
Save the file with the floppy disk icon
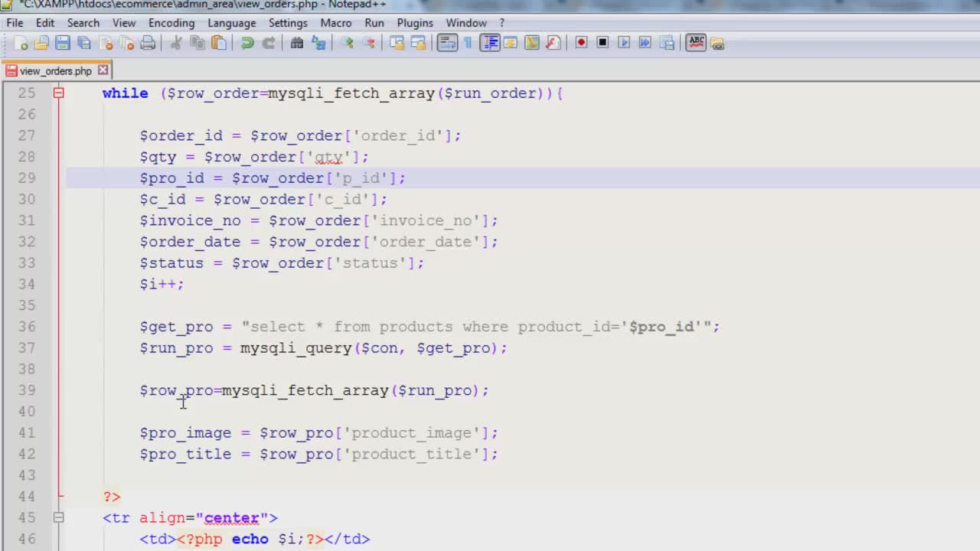(63, 43)
